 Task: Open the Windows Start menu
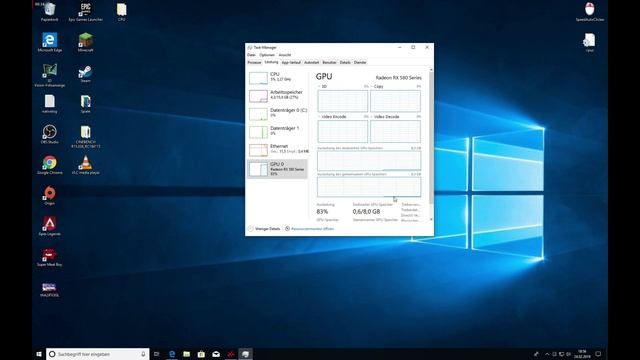[39, 354]
